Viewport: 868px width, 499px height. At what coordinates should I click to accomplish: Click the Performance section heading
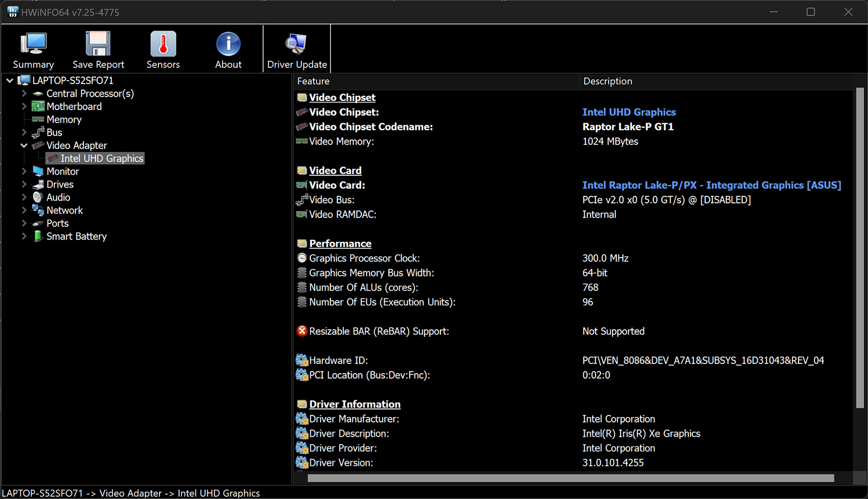coord(340,244)
